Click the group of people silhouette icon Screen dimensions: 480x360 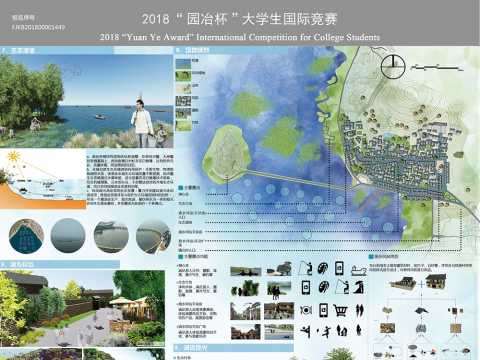[x=341, y=331]
